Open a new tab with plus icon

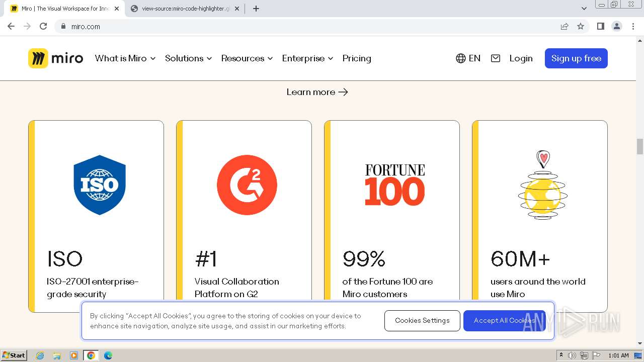click(x=256, y=9)
